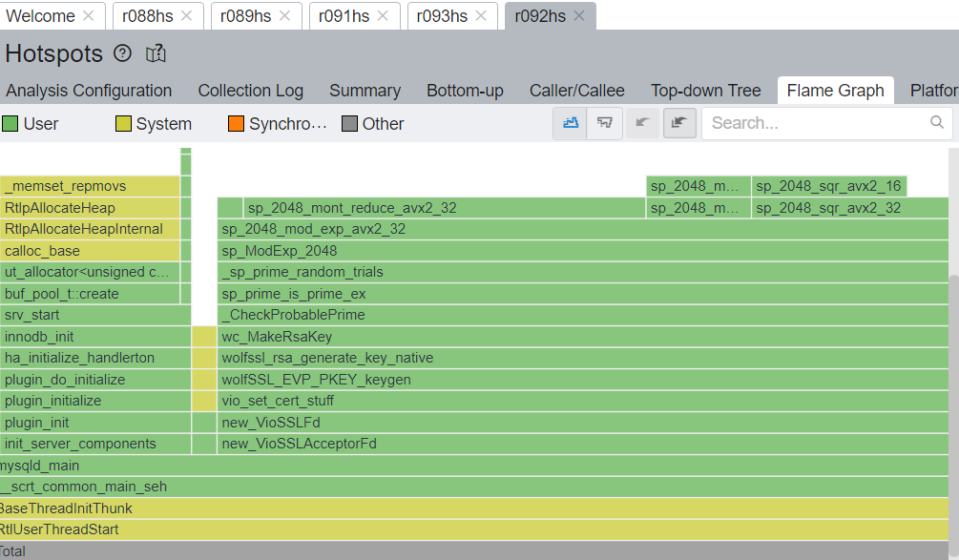Click the Hotspots help question mark icon
Viewport: 959px width, 560px height.
tap(122, 53)
